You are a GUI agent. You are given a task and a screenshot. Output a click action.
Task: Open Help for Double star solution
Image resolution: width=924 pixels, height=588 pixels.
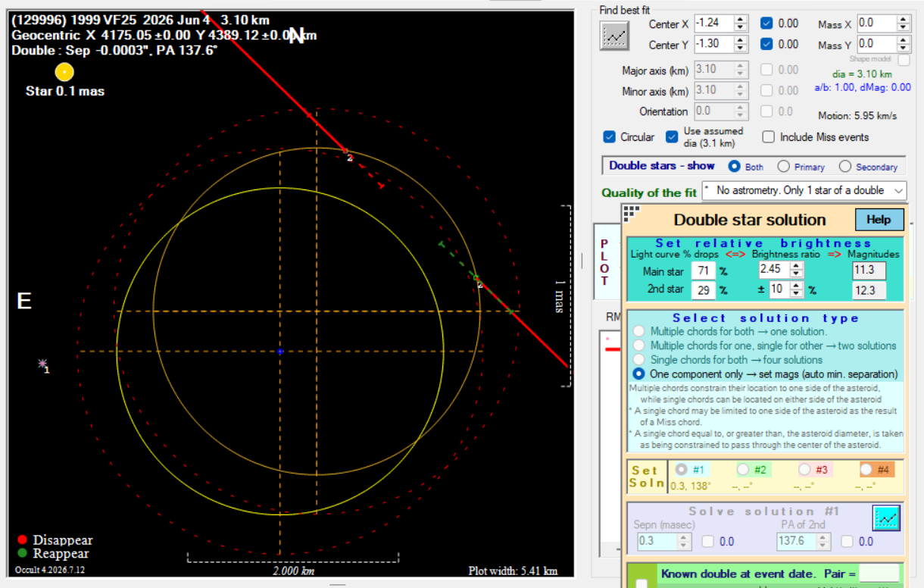pyautogui.click(x=879, y=220)
